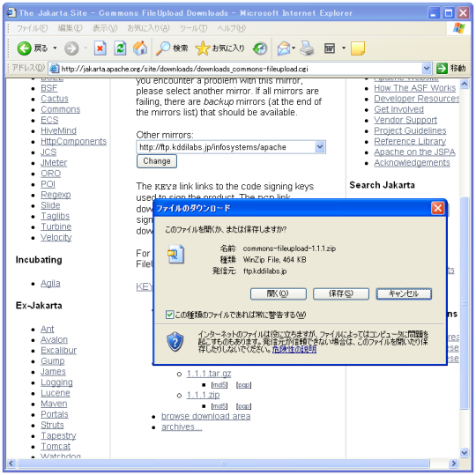Click the md5 link under 1.1.1.zip

click(219, 406)
